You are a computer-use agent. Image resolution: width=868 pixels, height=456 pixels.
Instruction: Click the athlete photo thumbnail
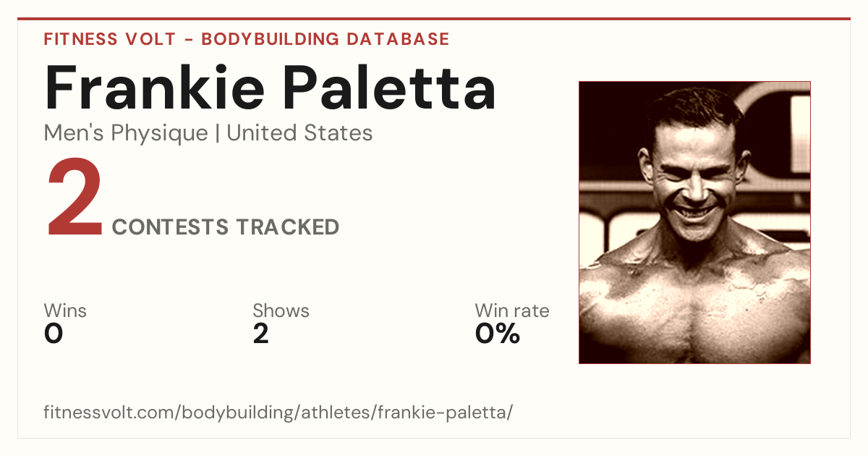coord(694,222)
